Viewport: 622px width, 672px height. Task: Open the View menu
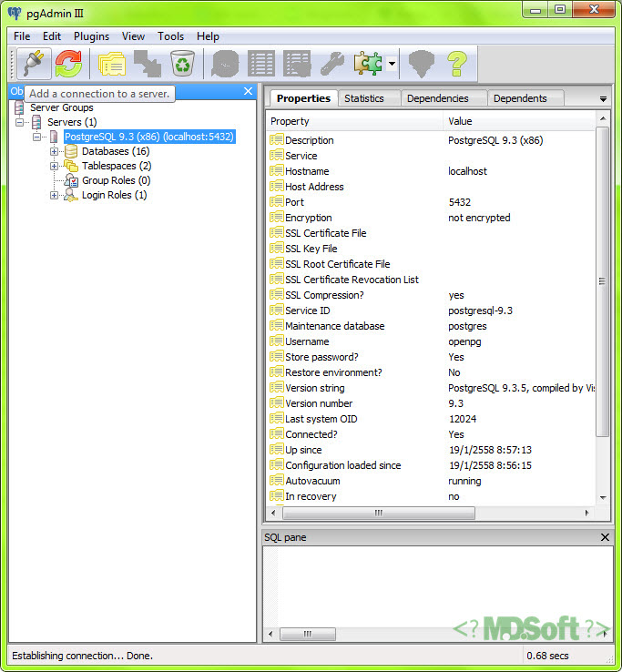click(x=133, y=36)
